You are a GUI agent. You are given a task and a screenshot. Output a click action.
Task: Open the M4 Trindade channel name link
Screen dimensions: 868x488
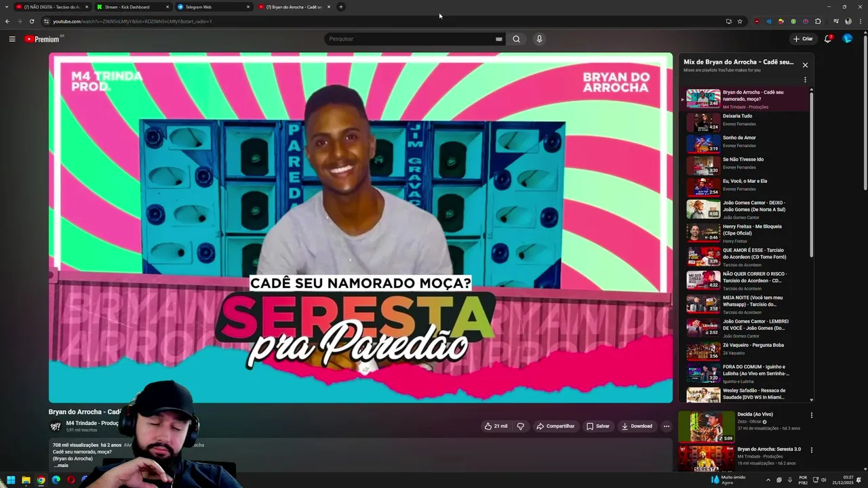click(x=92, y=423)
